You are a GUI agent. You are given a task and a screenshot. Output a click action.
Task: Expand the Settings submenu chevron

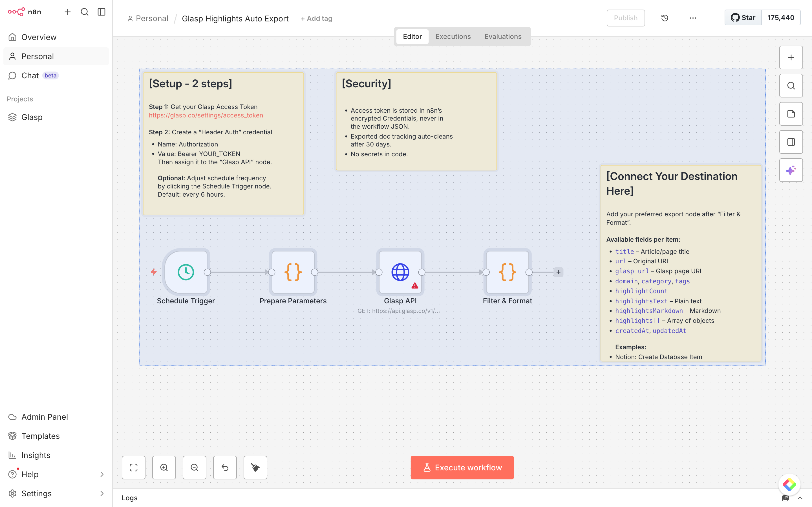point(102,493)
